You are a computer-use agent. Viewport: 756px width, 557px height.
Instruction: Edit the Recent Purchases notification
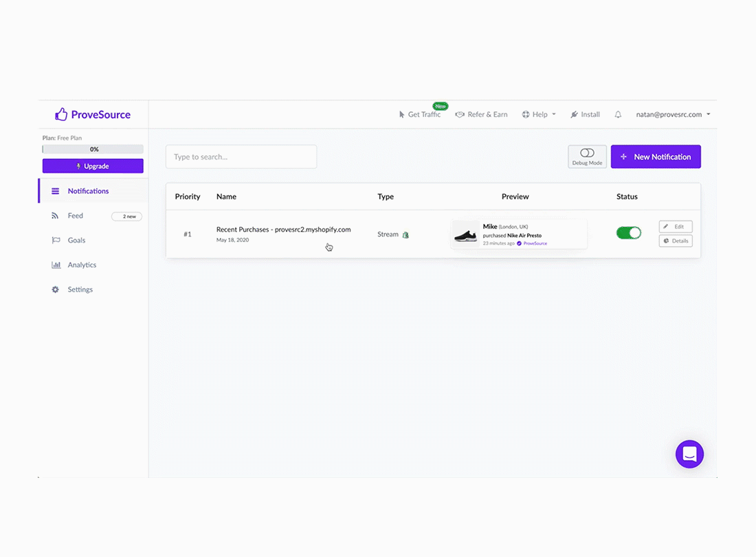[675, 226]
